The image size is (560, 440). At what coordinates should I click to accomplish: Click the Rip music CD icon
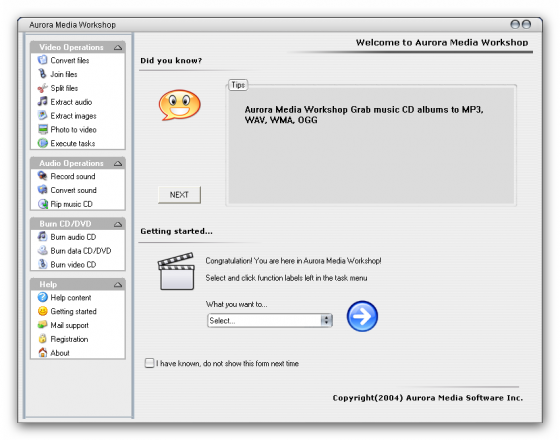pyautogui.click(x=42, y=204)
